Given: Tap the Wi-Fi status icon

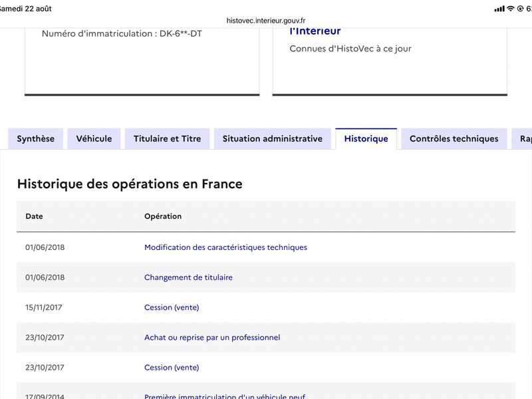Looking at the screenshot, I should pos(510,9).
